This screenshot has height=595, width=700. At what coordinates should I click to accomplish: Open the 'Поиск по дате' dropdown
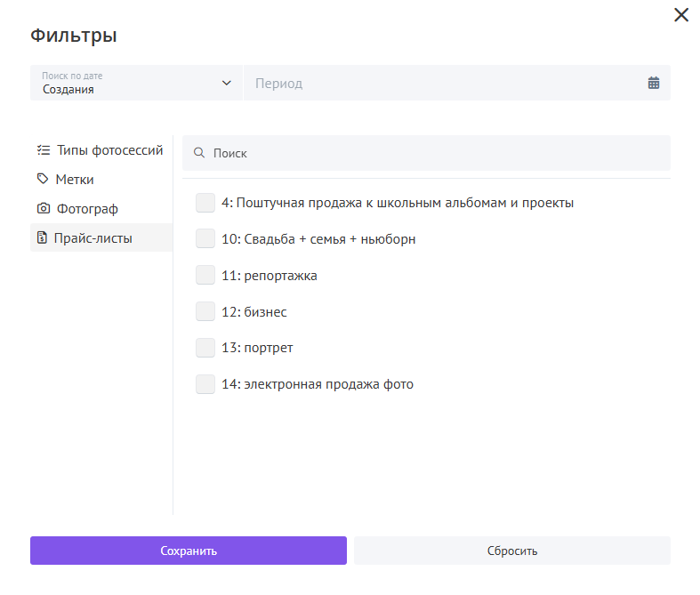136,83
